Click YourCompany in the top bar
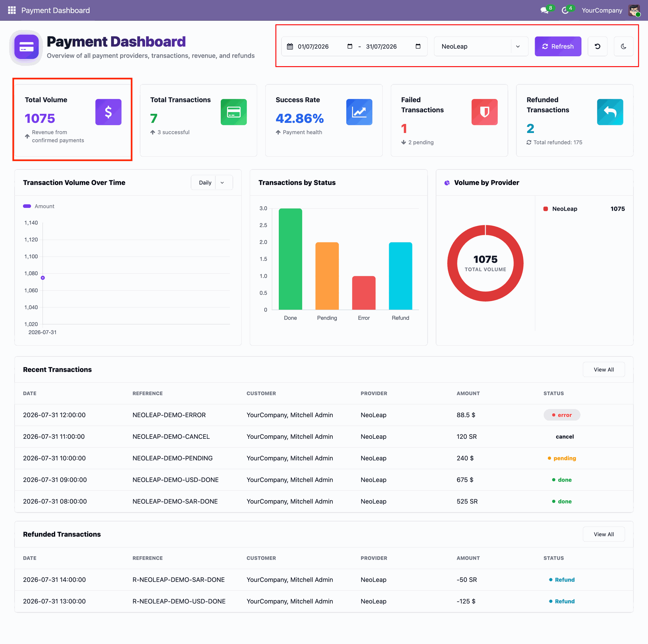648x644 pixels. pos(602,10)
